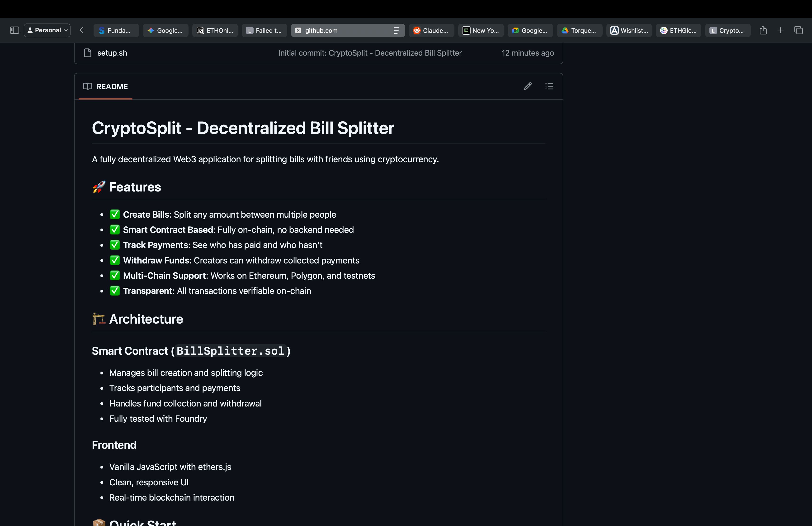The height and width of the screenshot is (526, 812).
Task: Click the BillSplitter.sol heading
Action: [191, 351]
